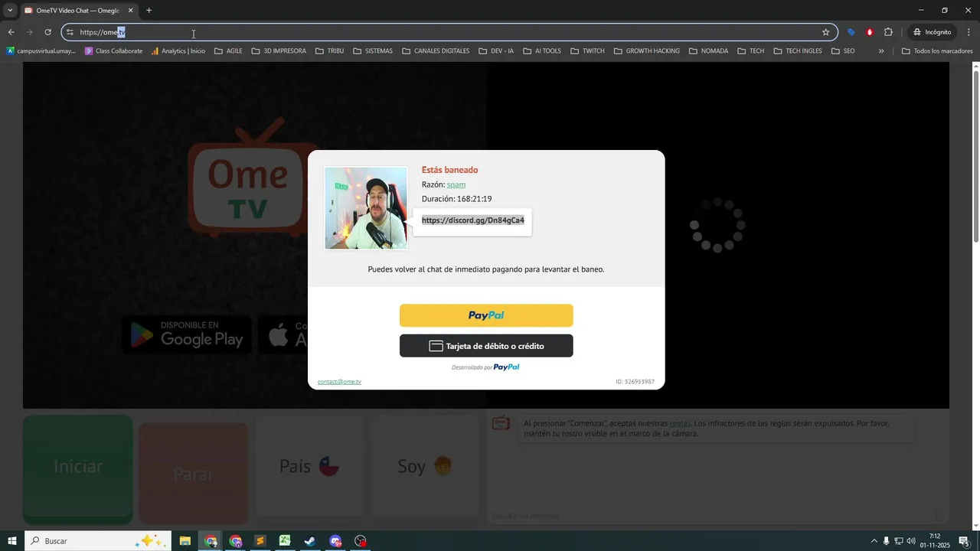Click the Parar button

coord(193,474)
